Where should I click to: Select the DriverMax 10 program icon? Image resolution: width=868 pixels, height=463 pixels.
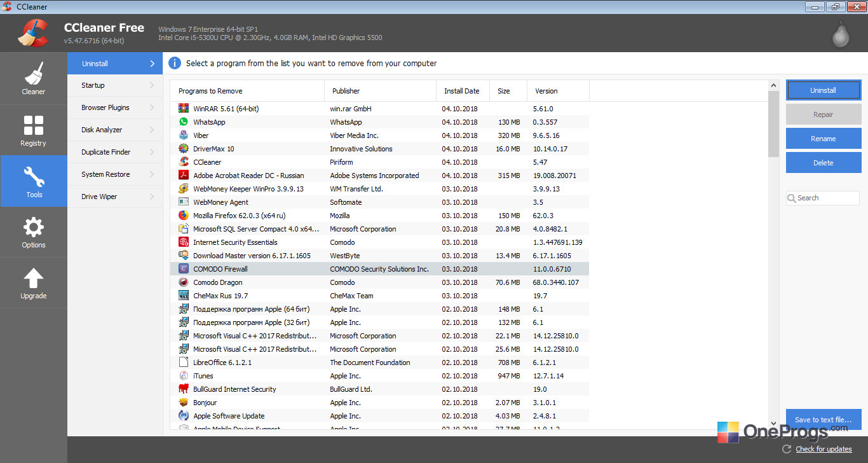tap(184, 149)
